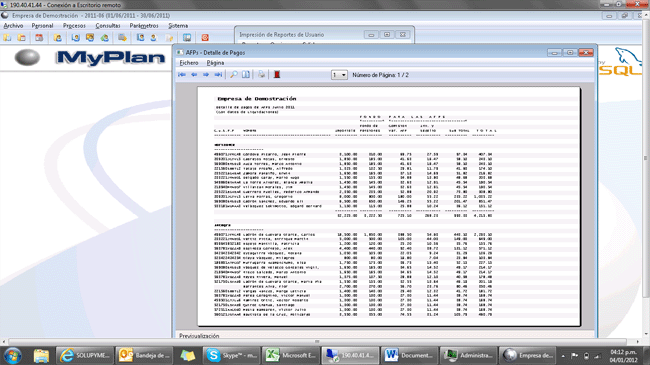The image size is (650, 365).
Task: Click the printer icon in preview toolbar
Action: pos(261,75)
